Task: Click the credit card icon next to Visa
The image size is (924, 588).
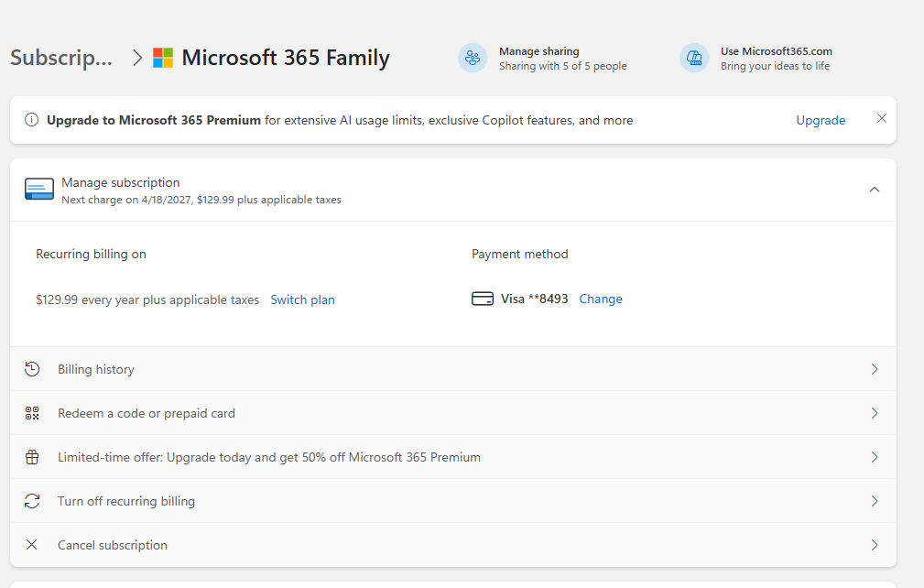Action: click(x=483, y=299)
